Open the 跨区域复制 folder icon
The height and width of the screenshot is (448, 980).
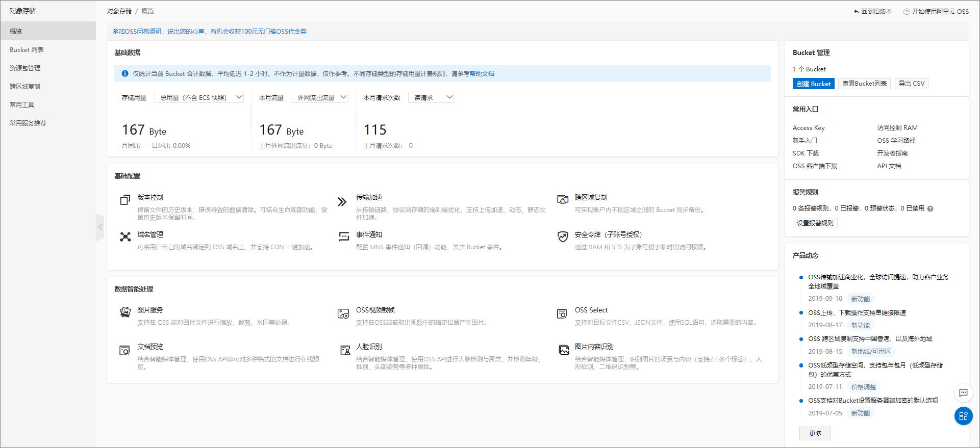[563, 199]
